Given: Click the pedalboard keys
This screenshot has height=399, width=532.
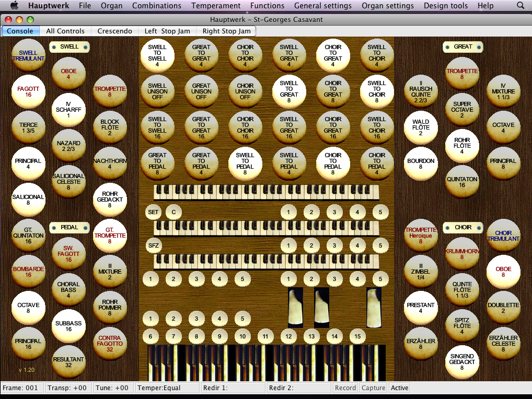Looking at the screenshot, I should pyautogui.click(x=267, y=363).
